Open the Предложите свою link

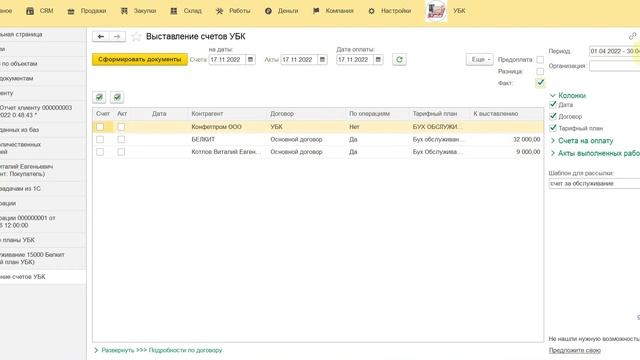(575, 350)
